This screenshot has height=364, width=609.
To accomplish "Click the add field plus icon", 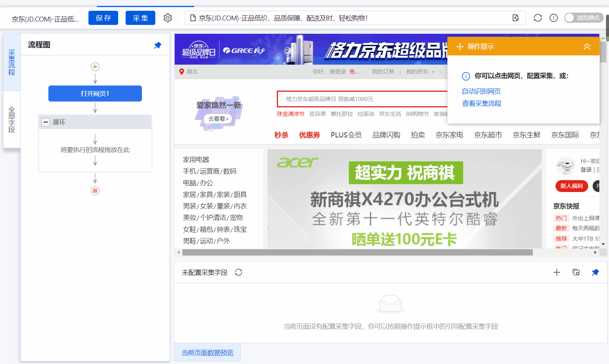I will coord(557,273).
